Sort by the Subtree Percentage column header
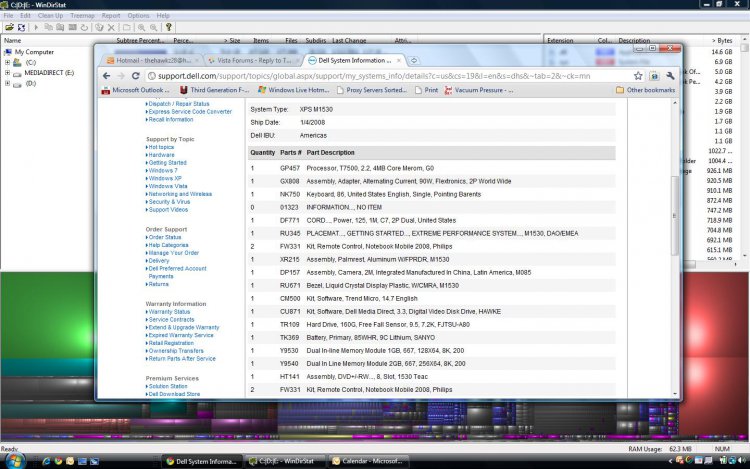The width and height of the screenshot is (750, 469). pyautogui.click(x=140, y=41)
